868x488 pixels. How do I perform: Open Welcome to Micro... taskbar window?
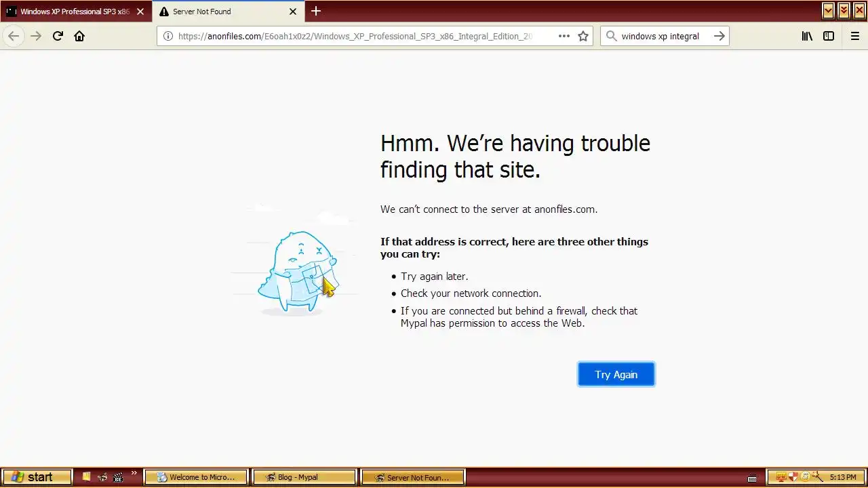[196, 477]
